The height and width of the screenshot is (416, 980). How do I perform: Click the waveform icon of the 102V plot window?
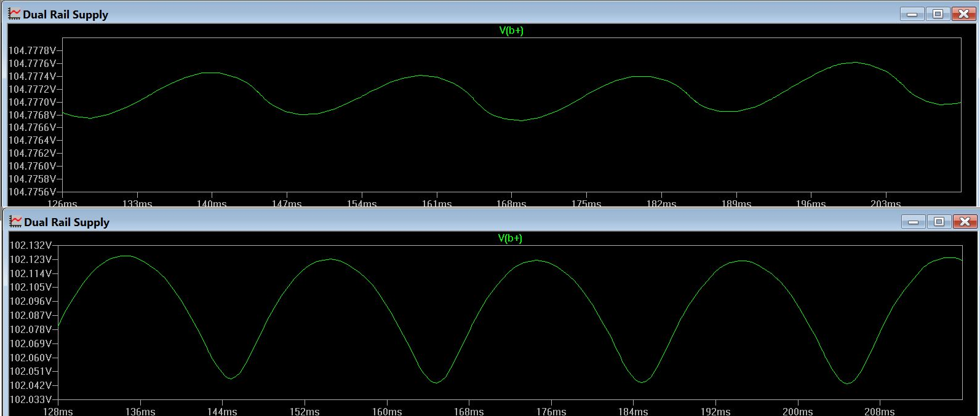coord(15,222)
